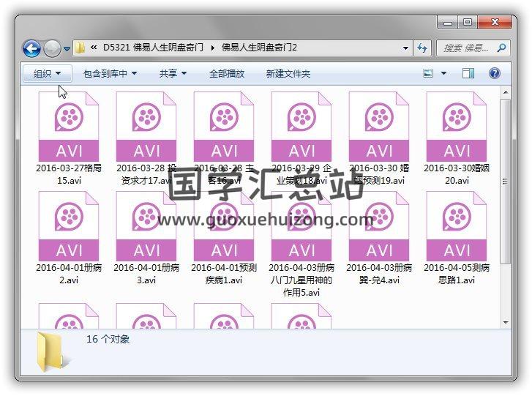Select the 2016-04-01册病2.avi file icon
This screenshot has height=396, width=532.
coord(69,226)
